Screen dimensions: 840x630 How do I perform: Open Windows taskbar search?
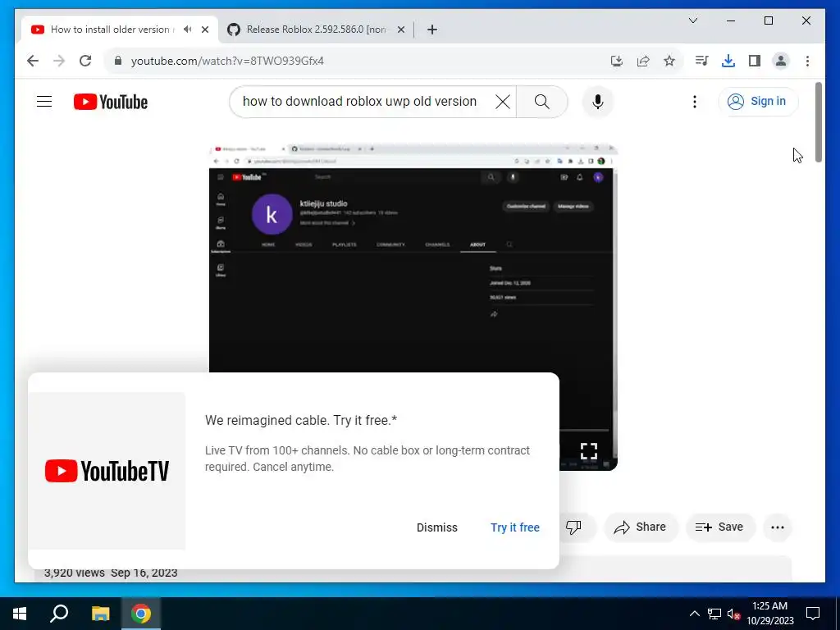click(59, 614)
